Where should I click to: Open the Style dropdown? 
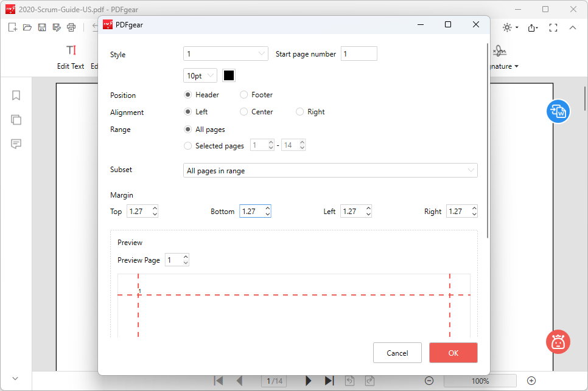click(x=225, y=54)
